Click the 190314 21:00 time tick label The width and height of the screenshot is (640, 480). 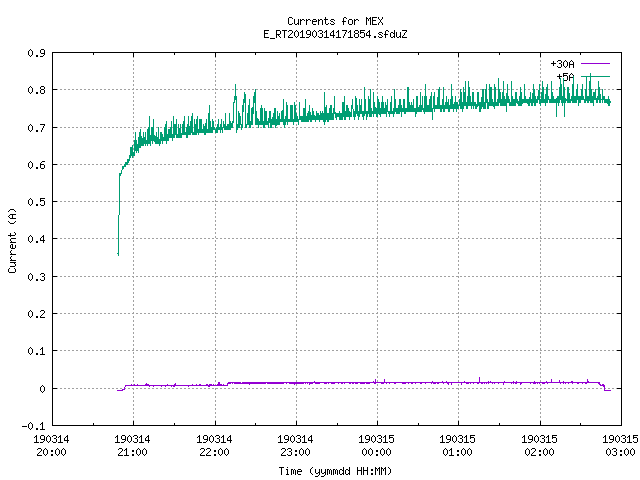(x=132, y=446)
